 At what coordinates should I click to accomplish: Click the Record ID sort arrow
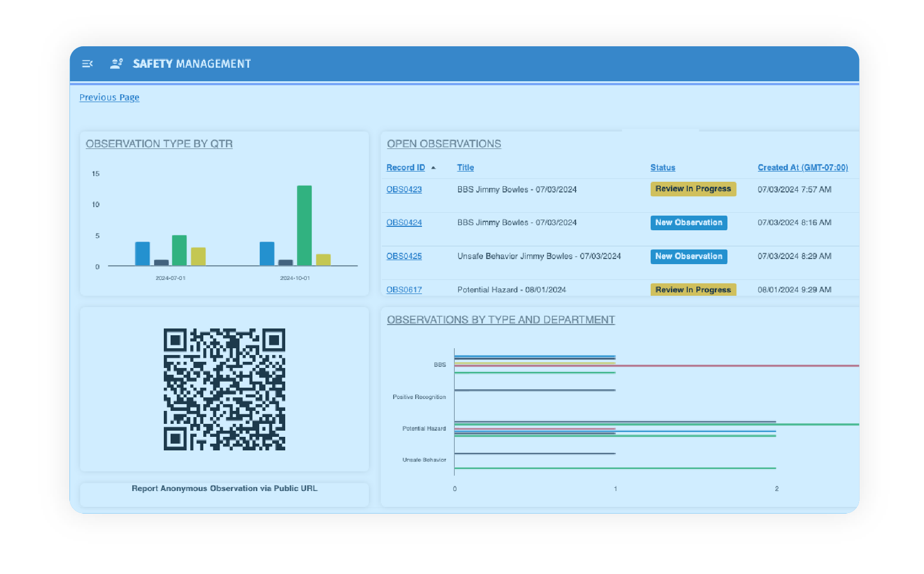pos(433,168)
